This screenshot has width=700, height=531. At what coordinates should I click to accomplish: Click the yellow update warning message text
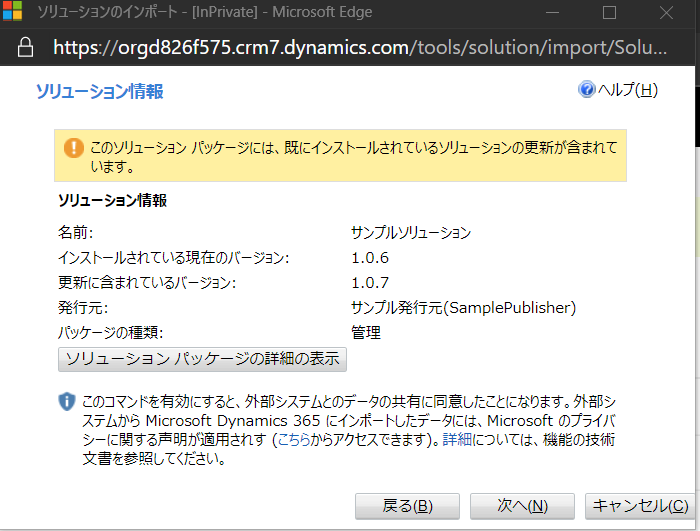[x=354, y=157]
